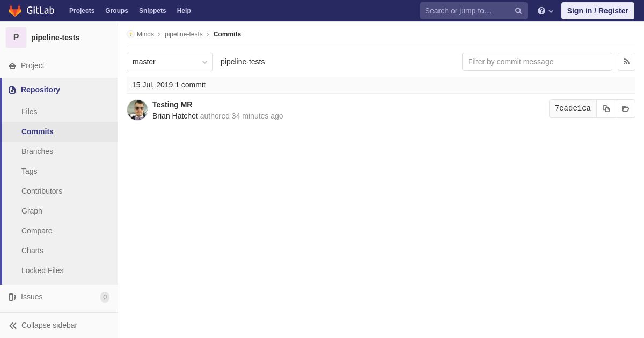
Task: Click the commits RSS feed icon
Action: (626, 62)
